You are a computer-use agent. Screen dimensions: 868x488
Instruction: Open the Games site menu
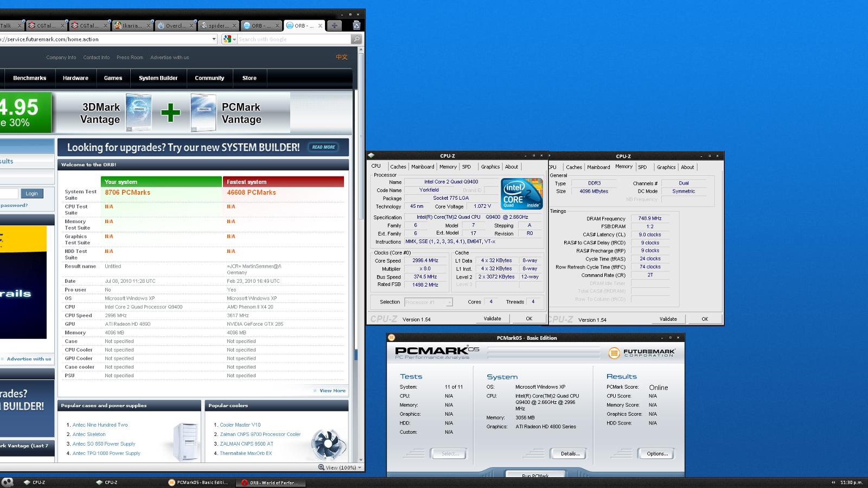click(113, 78)
